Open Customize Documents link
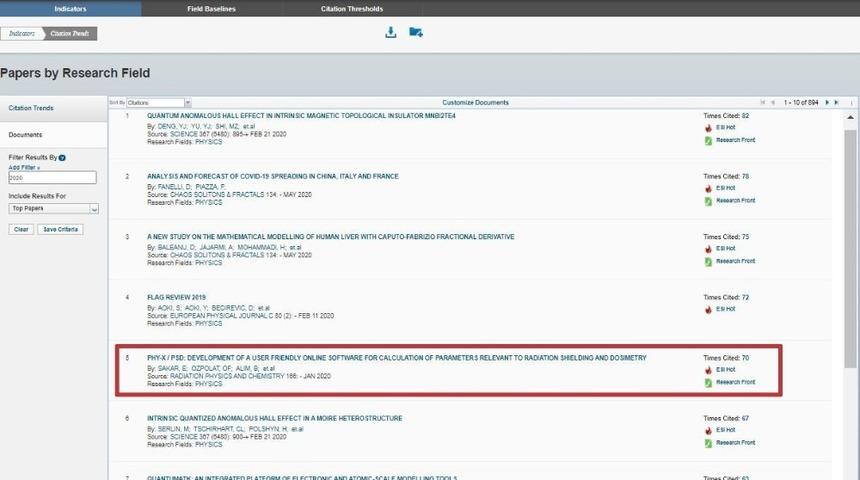 tap(475, 102)
